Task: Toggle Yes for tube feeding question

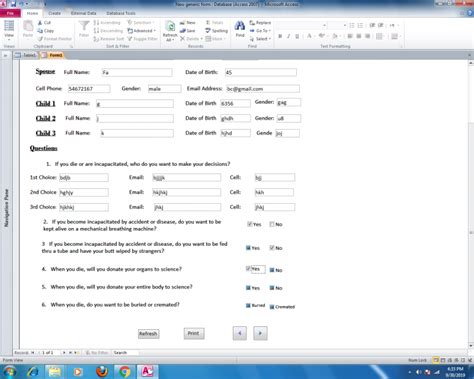Action: (x=248, y=248)
